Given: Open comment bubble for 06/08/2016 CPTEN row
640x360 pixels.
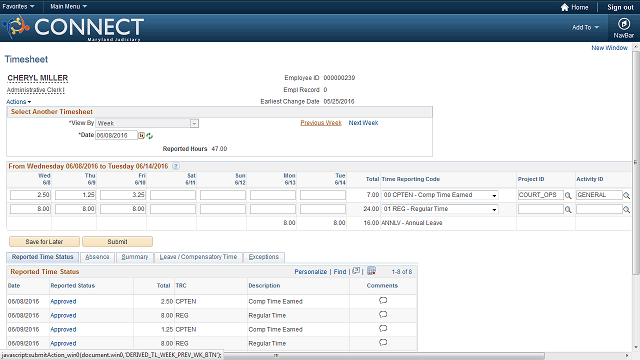Looking at the screenshot, I should coord(383,301).
